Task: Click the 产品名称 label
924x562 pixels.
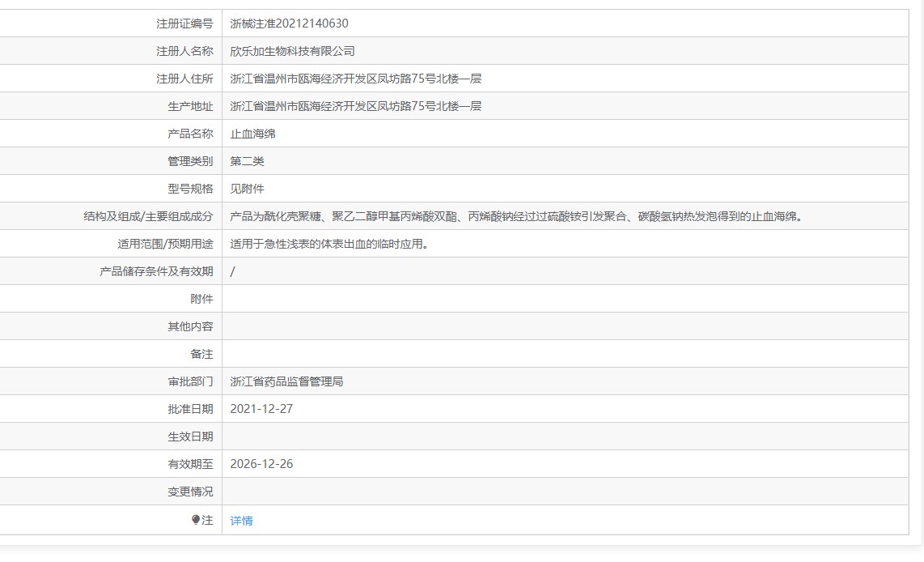Action: point(190,134)
